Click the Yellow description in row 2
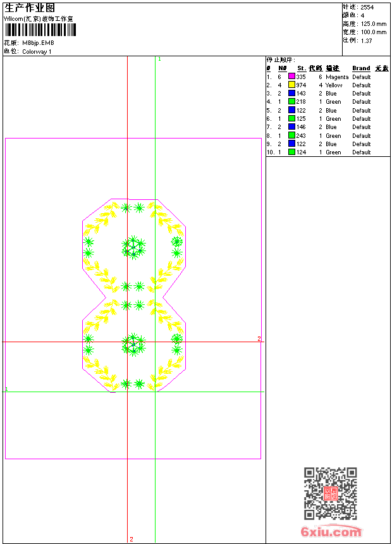 click(334, 85)
